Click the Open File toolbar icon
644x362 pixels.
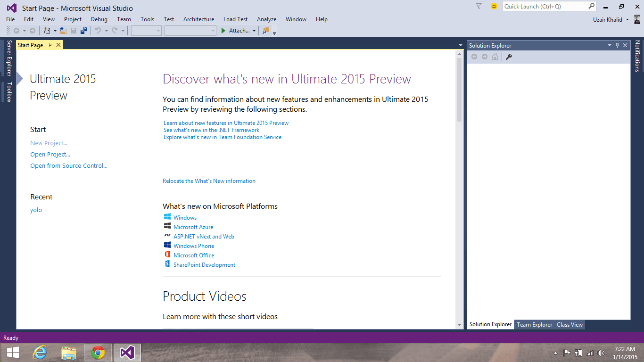[63, 31]
